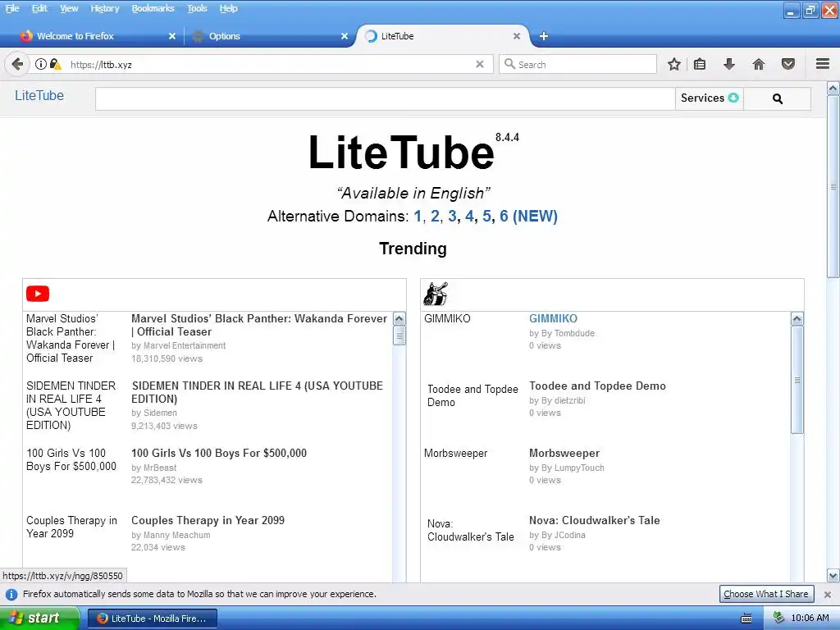Open the Edit menu
Screen dimensions: 840x630
39,8
